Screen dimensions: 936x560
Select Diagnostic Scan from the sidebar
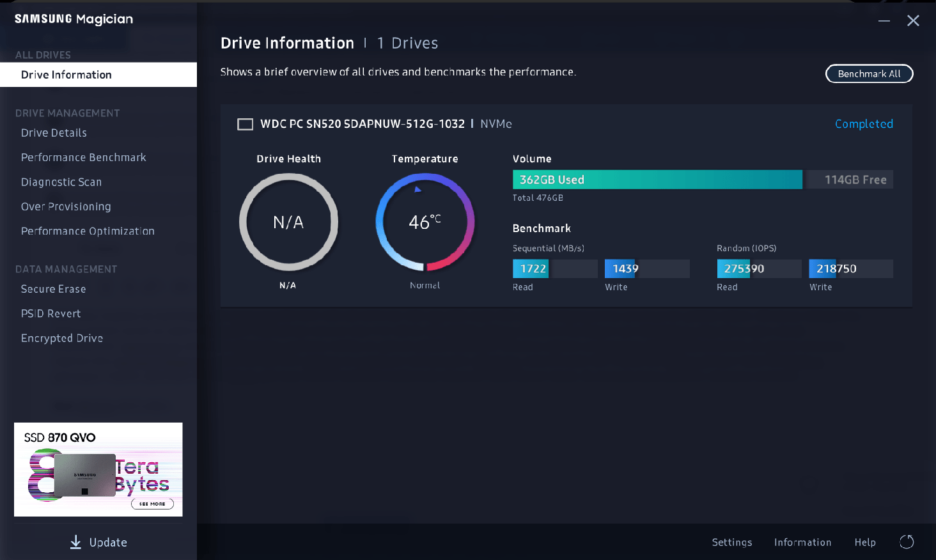pyautogui.click(x=61, y=182)
